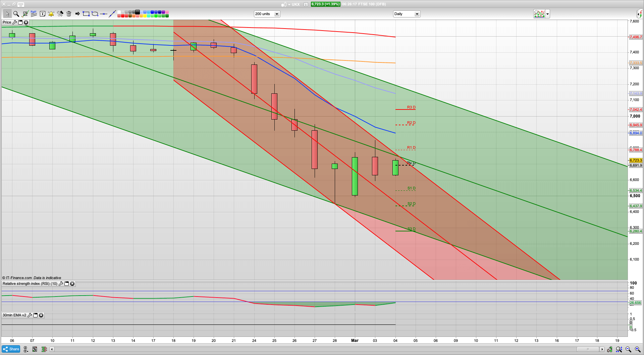
Task: Click the zoom out magnifier icon
Action: [628, 349]
